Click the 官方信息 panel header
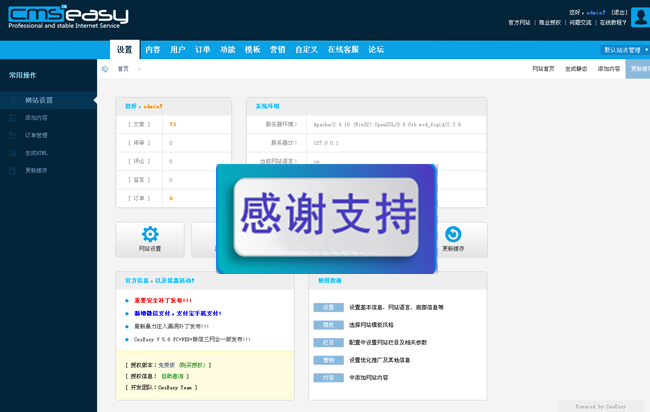Viewport: 650px width, 412px height. click(205, 281)
